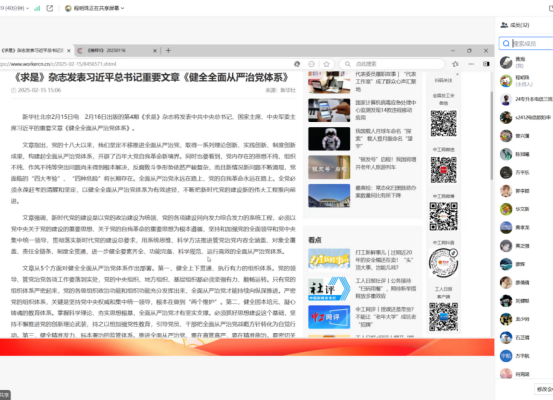Open the 中工网评 blue thumbnail
The image size is (553, 400).
click(x=329, y=317)
